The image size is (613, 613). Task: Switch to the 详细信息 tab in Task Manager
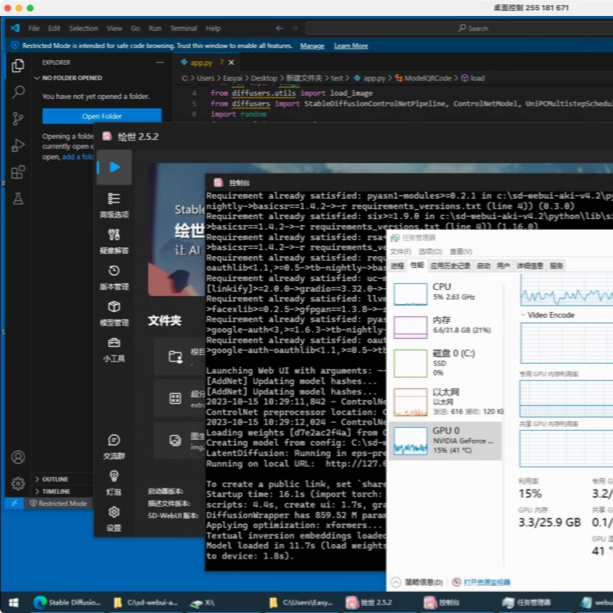coord(530,266)
